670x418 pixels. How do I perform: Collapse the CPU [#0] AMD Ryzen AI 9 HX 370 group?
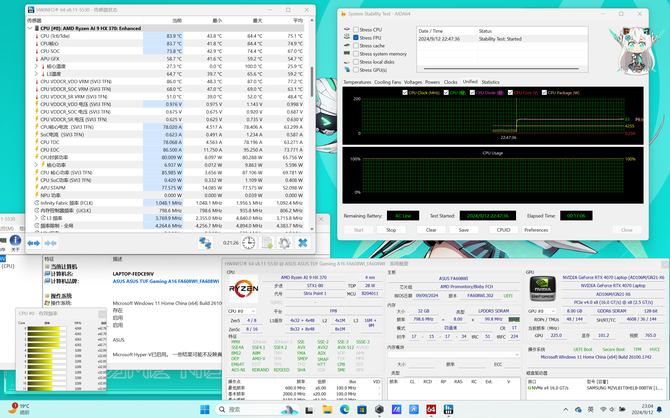[30, 28]
